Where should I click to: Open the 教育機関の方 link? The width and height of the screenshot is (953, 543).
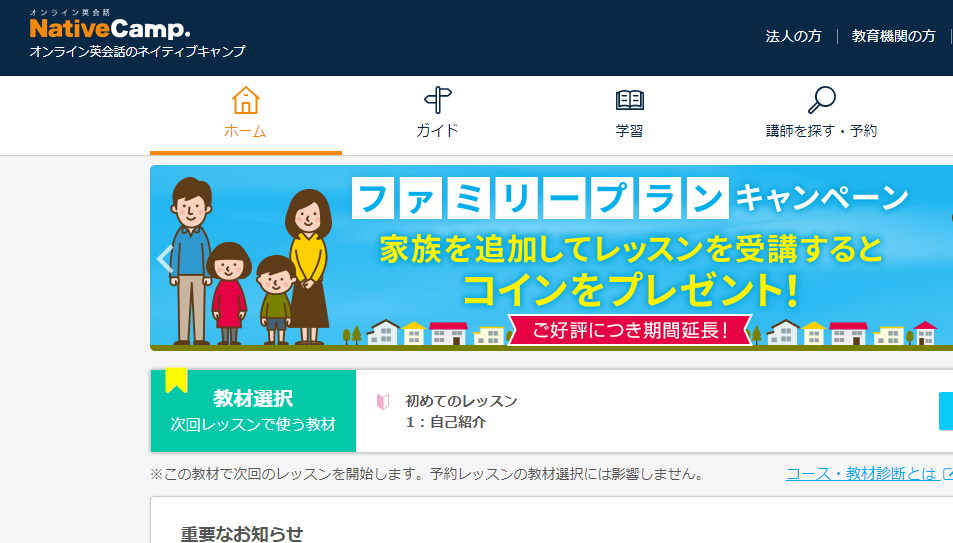(x=893, y=36)
